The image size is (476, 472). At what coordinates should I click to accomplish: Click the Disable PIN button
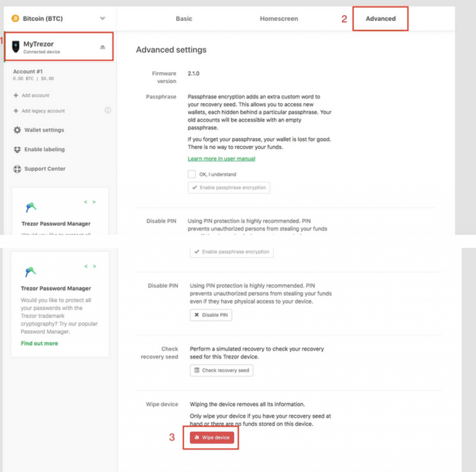pyautogui.click(x=211, y=315)
